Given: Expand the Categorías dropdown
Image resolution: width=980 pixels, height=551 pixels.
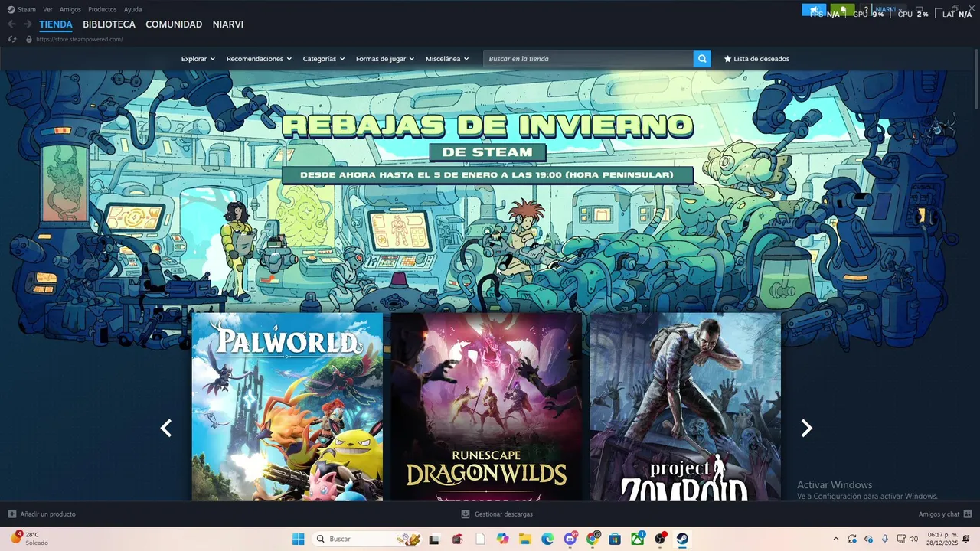Looking at the screenshot, I should 324,59.
